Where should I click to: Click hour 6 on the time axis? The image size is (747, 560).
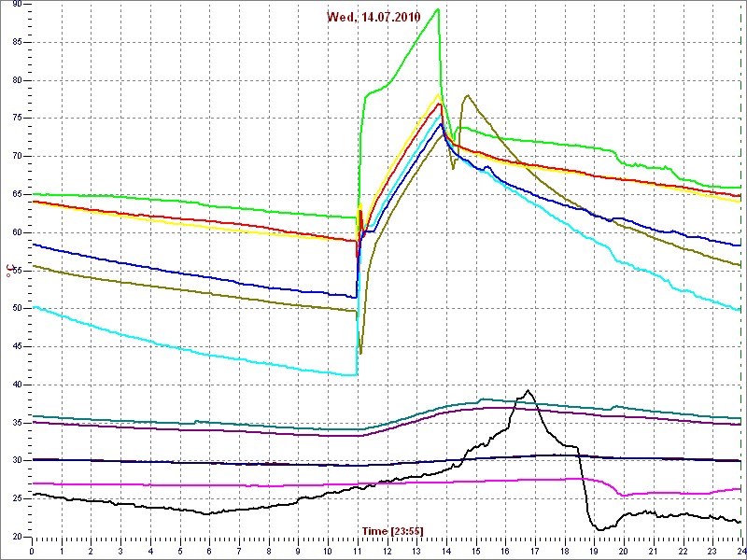(x=208, y=551)
